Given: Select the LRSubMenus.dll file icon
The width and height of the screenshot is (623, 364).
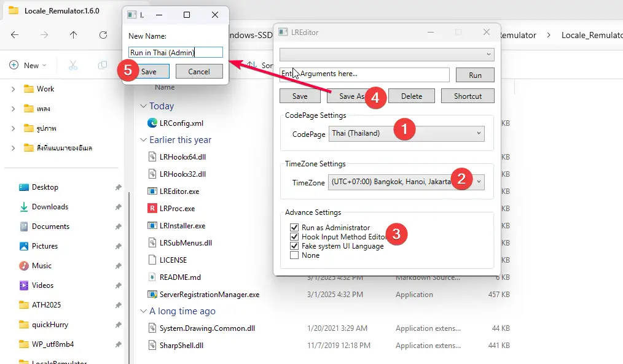Looking at the screenshot, I should (152, 242).
